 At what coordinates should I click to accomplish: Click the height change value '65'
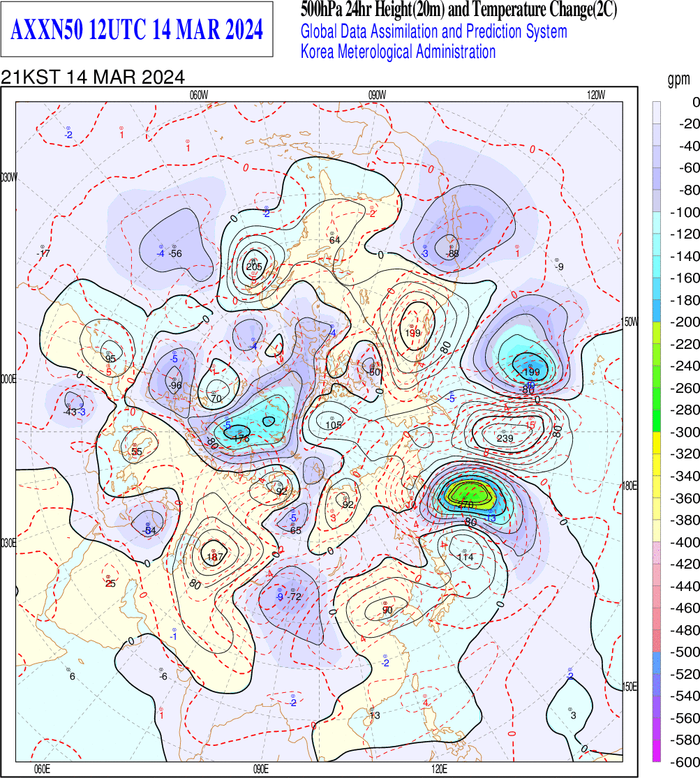[295, 530]
